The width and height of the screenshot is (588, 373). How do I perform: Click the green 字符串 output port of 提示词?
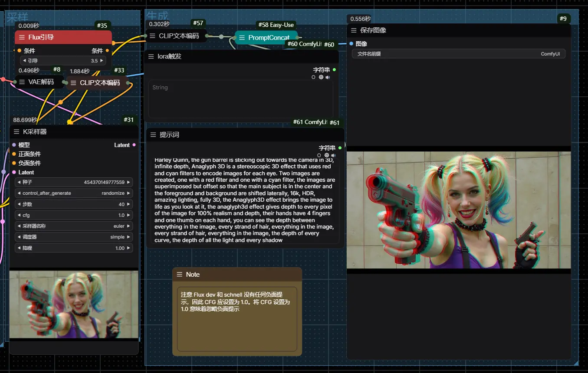[x=340, y=148]
